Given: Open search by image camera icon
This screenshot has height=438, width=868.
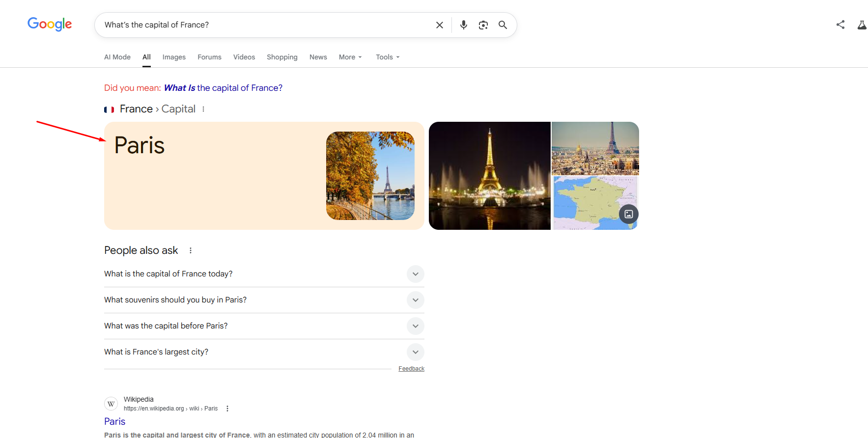Looking at the screenshot, I should (x=483, y=25).
